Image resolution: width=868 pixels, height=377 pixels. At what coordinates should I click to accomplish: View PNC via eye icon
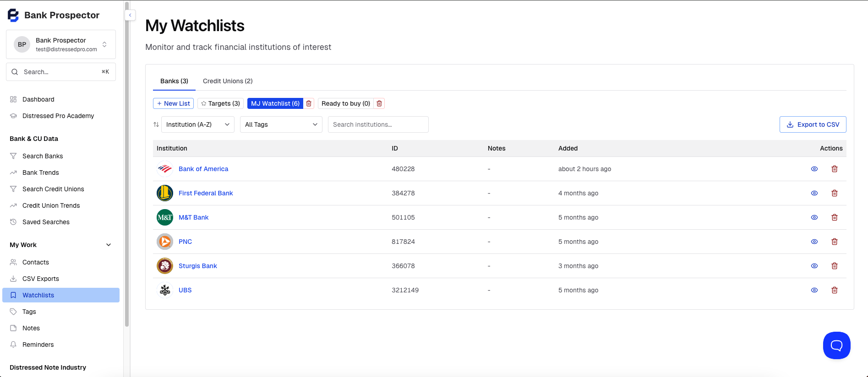click(x=814, y=242)
